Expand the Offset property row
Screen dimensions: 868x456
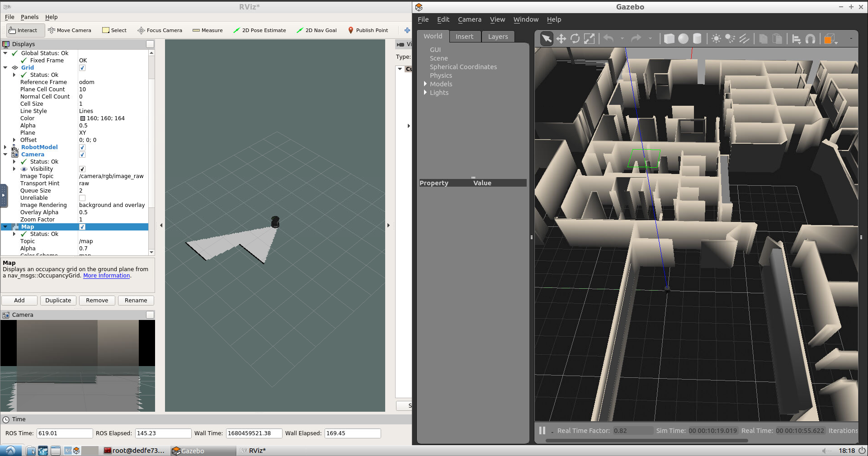(14, 140)
